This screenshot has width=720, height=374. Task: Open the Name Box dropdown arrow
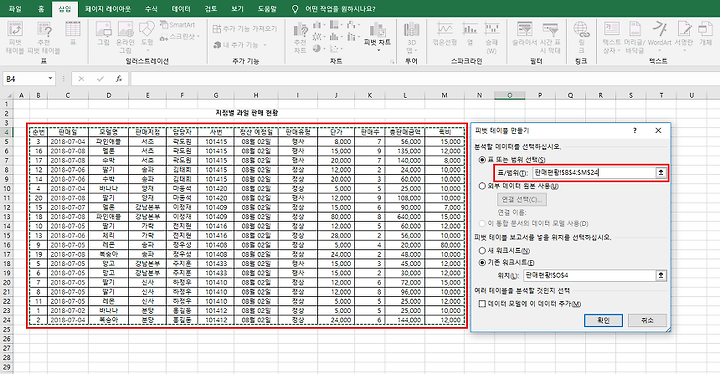tap(50, 79)
